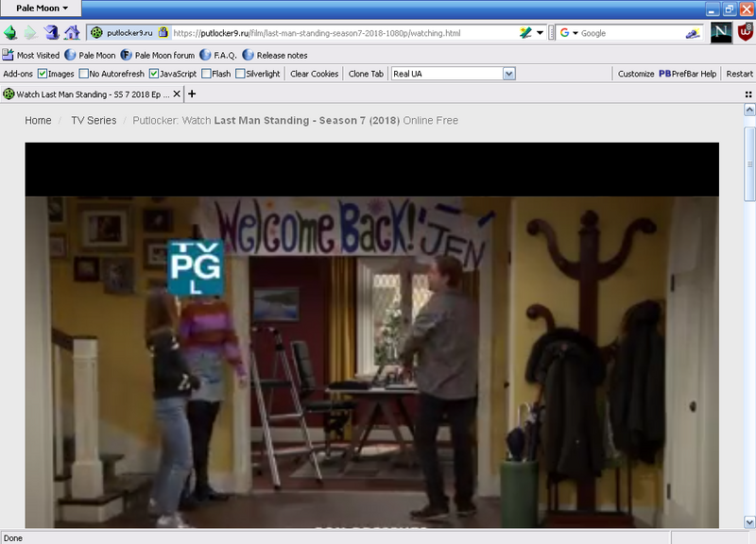This screenshot has width=756, height=544.
Task: Go to the home page icon
Action: point(72,33)
